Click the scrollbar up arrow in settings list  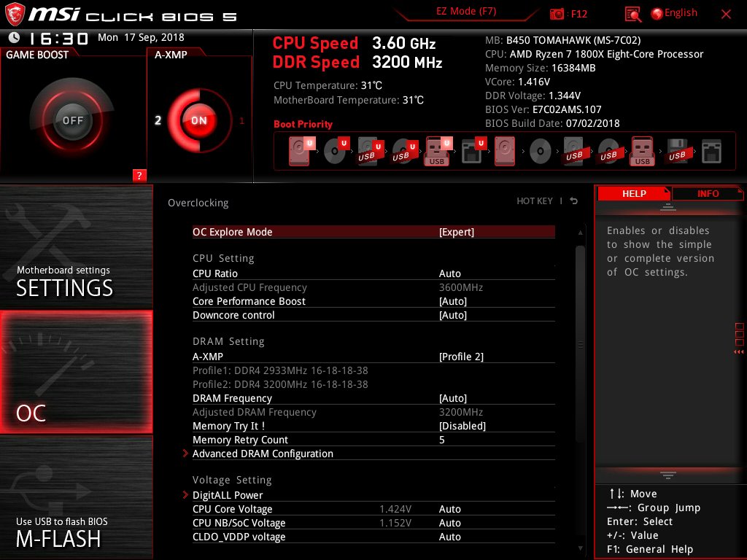click(580, 233)
